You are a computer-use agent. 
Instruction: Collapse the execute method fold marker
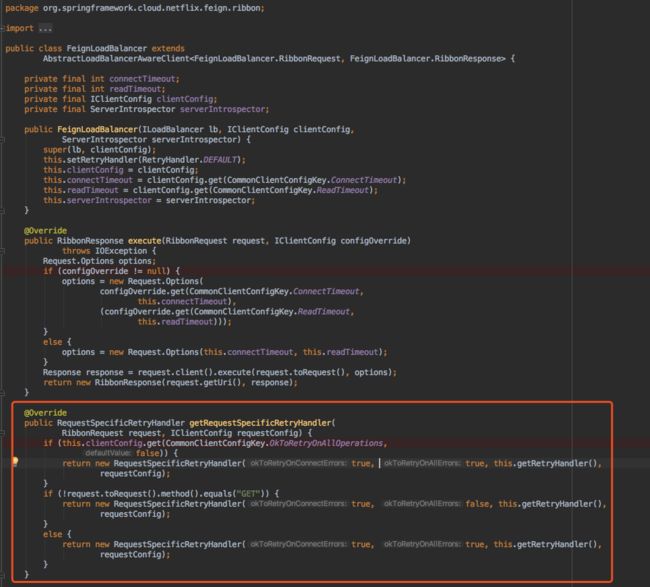[2, 251]
